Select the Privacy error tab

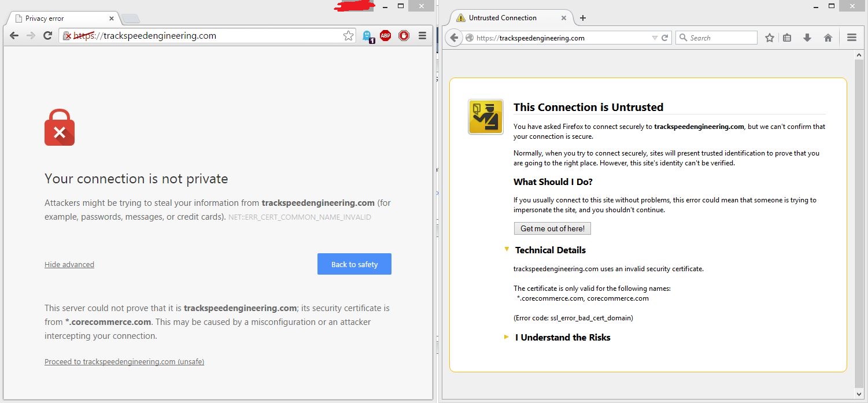click(62, 18)
